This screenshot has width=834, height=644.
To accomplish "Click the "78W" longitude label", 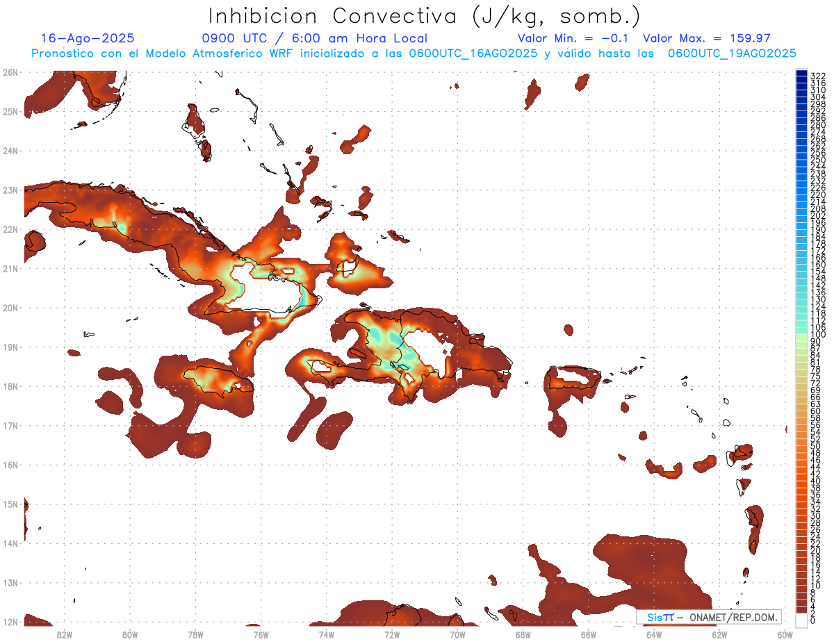I will (x=195, y=634).
